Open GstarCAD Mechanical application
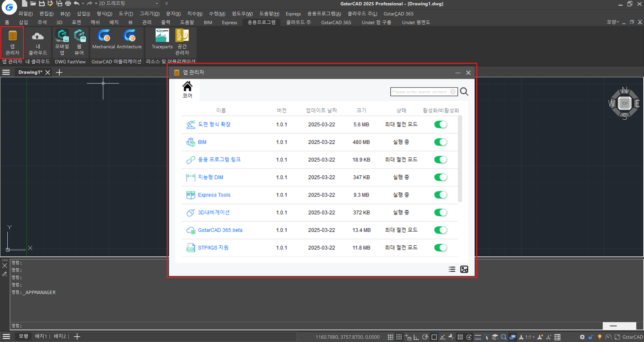Image resolution: width=644 pixels, height=342 pixels. click(x=104, y=40)
